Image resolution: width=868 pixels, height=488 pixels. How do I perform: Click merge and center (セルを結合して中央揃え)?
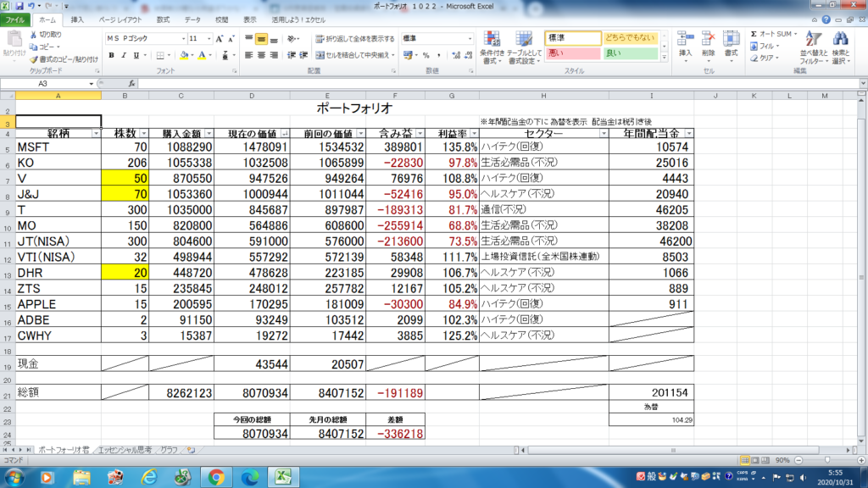[x=355, y=55]
